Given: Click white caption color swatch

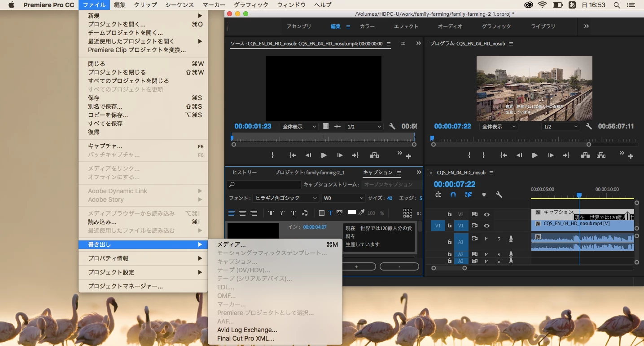Looking at the screenshot, I should point(352,212).
